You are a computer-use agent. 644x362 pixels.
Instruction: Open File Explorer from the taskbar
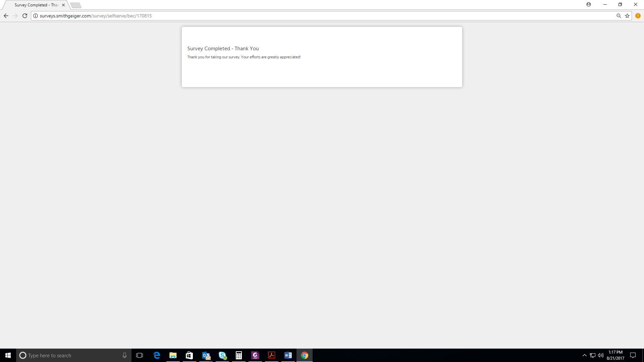point(173,355)
